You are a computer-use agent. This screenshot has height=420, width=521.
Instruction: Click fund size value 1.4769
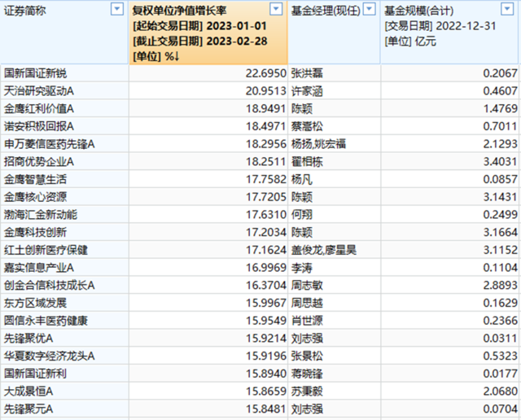coord(500,108)
